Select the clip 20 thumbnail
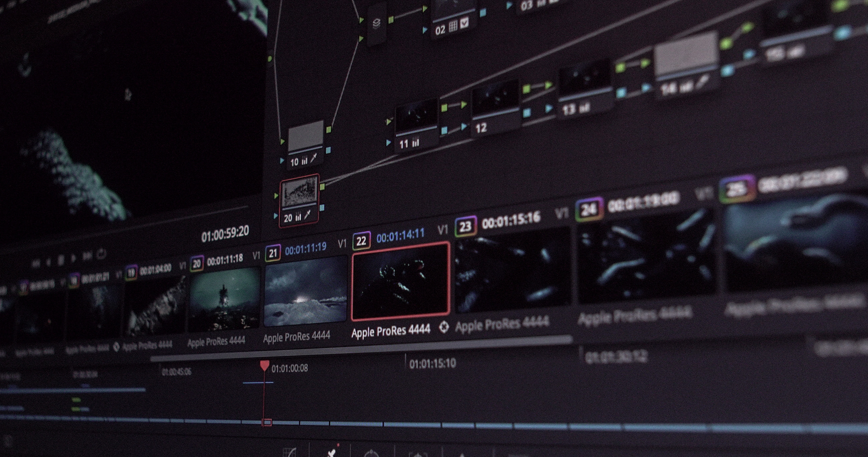The height and width of the screenshot is (457, 868). pyautogui.click(x=225, y=299)
